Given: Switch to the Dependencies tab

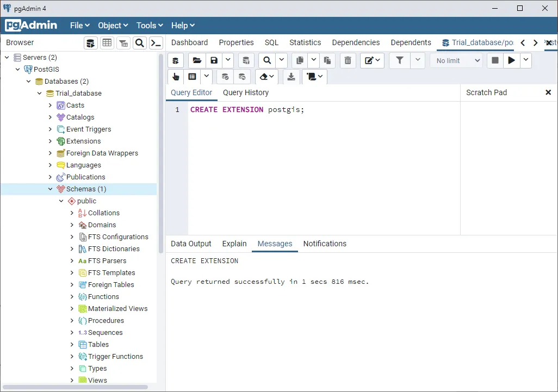Looking at the screenshot, I should [x=356, y=43].
